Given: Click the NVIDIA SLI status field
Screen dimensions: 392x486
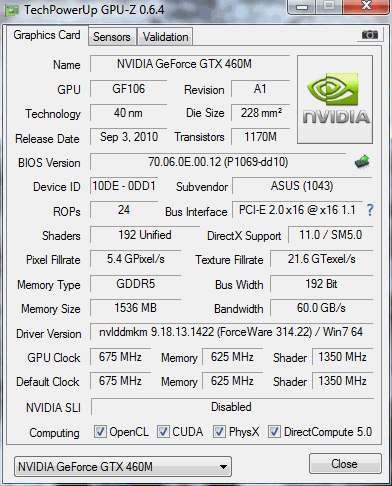Looking at the screenshot, I should (232, 407).
